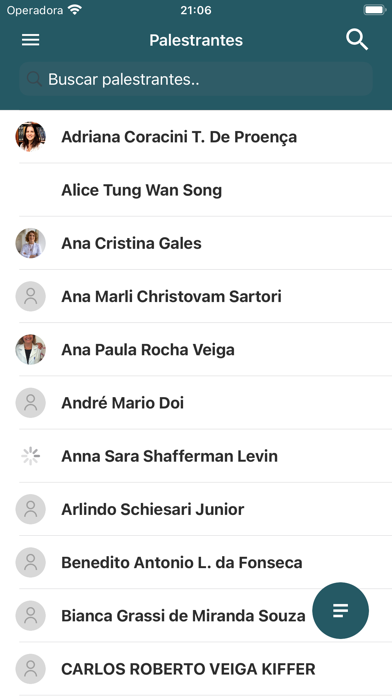This screenshot has height=696, width=392.
Task: Tap Ana Cristina Gales' avatar photo
Action: tap(31, 243)
